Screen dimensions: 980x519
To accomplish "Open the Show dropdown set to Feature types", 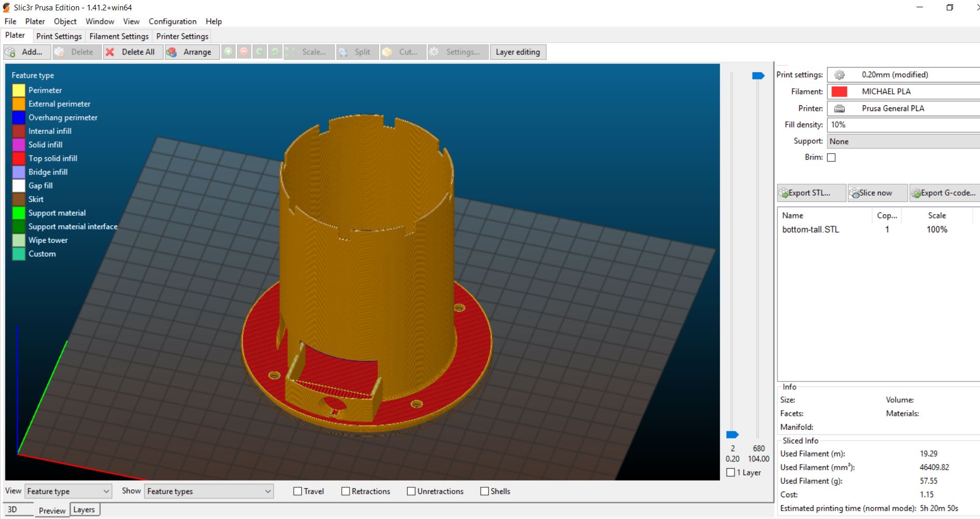I will pos(209,491).
